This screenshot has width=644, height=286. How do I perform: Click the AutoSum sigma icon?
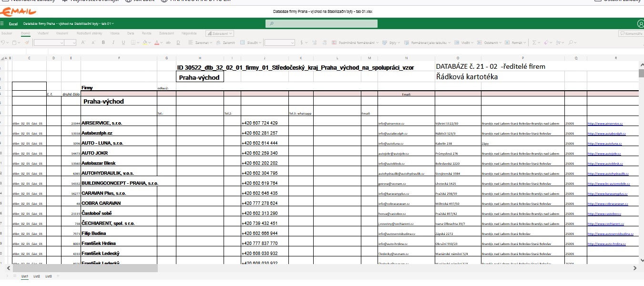534,42
